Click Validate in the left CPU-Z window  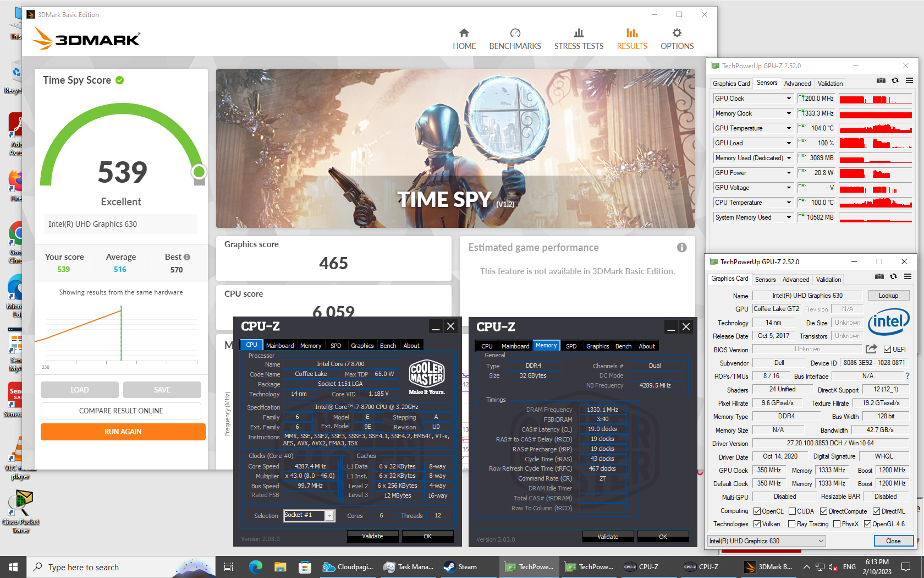[372, 536]
